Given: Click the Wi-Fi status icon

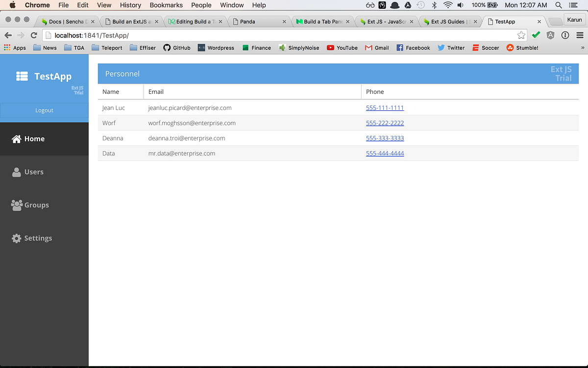Looking at the screenshot, I should 448,5.
